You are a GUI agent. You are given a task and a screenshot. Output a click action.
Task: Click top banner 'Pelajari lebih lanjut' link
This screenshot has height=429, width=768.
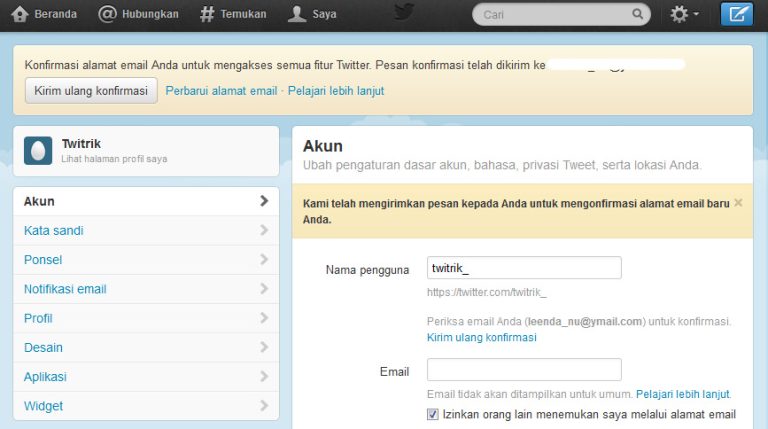click(x=336, y=91)
